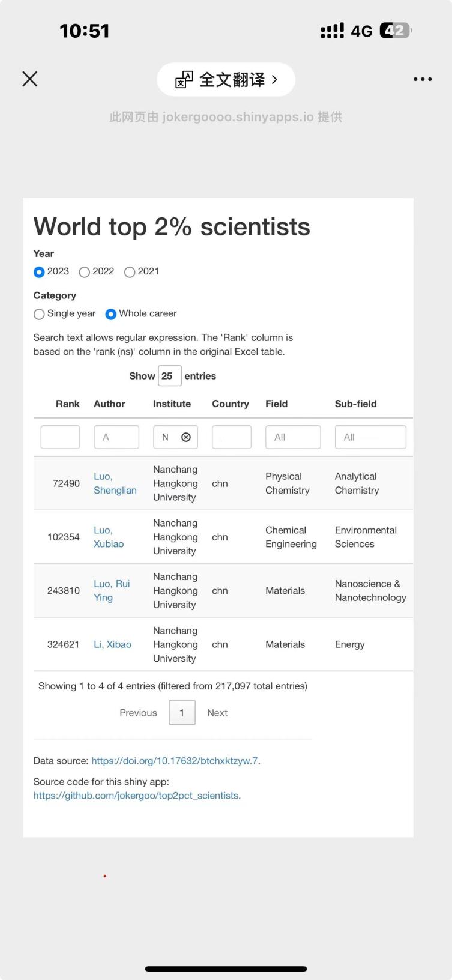Screen dimensions: 452x980
Task: Change the Show entries count box
Action: (x=169, y=376)
